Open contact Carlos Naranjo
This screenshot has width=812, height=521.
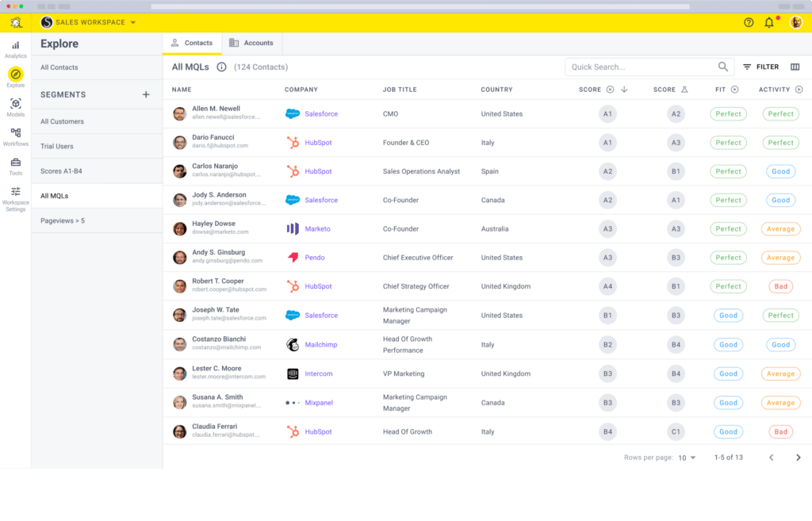pos(215,167)
